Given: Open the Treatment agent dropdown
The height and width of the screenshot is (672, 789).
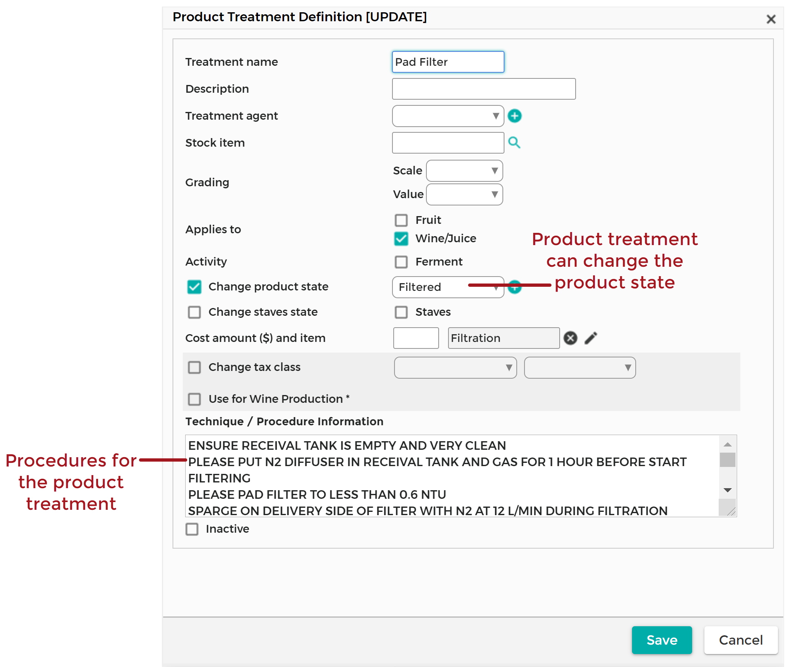Looking at the screenshot, I should pyautogui.click(x=448, y=116).
